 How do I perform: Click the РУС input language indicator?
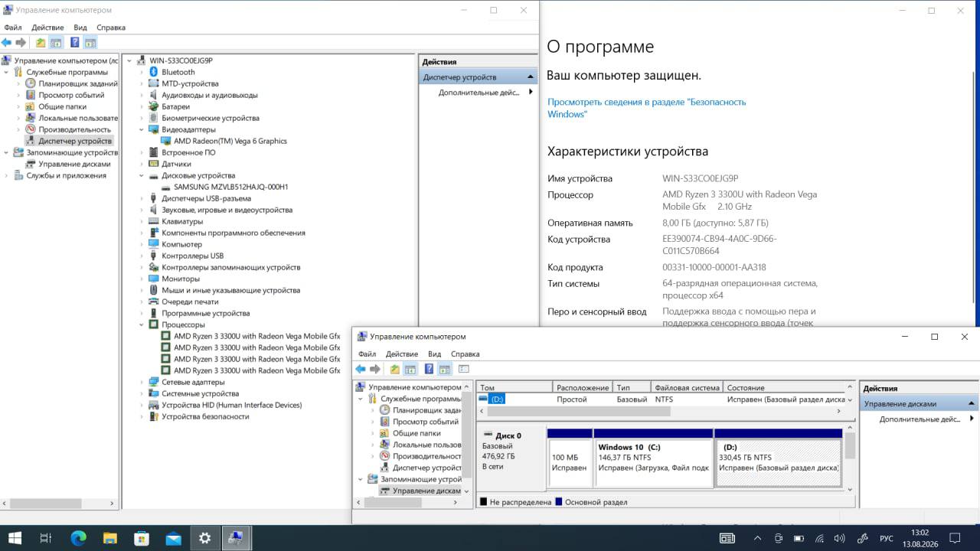[886, 539]
